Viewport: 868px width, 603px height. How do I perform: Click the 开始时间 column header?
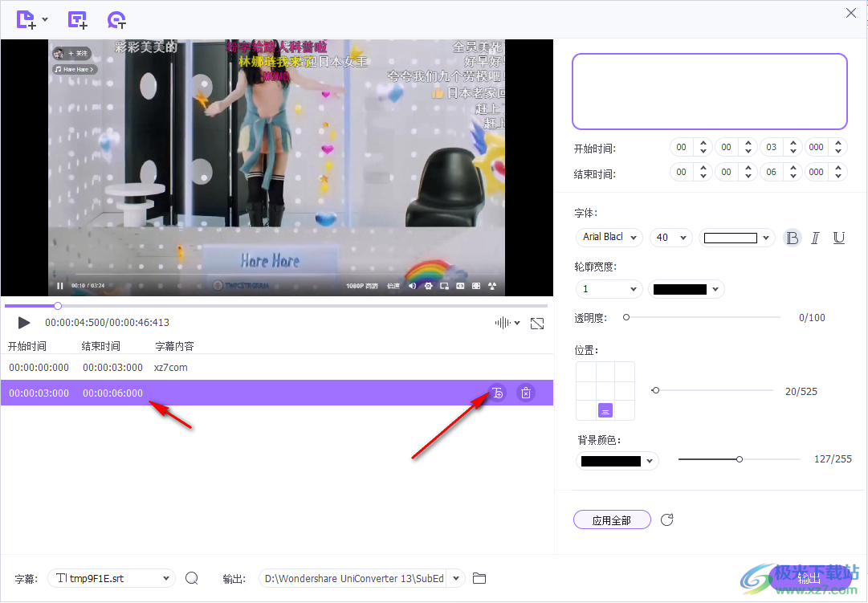[27, 346]
